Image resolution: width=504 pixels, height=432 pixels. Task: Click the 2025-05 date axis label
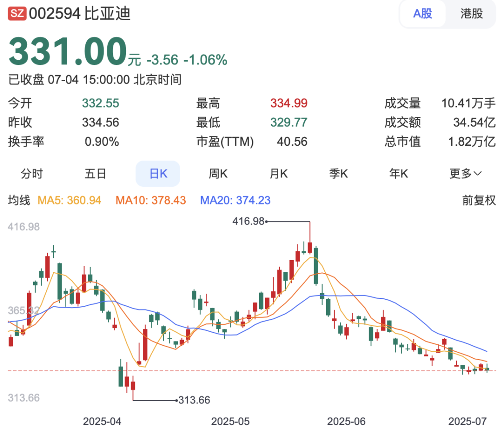tap(230, 421)
